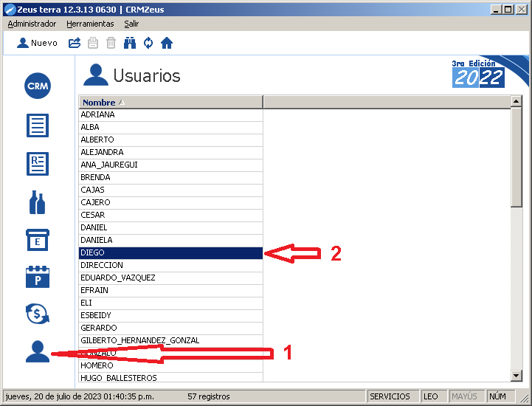The width and height of the screenshot is (532, 406).
Task: Select the ANA_JAUREGUI user row
Action: pos(171,165)
